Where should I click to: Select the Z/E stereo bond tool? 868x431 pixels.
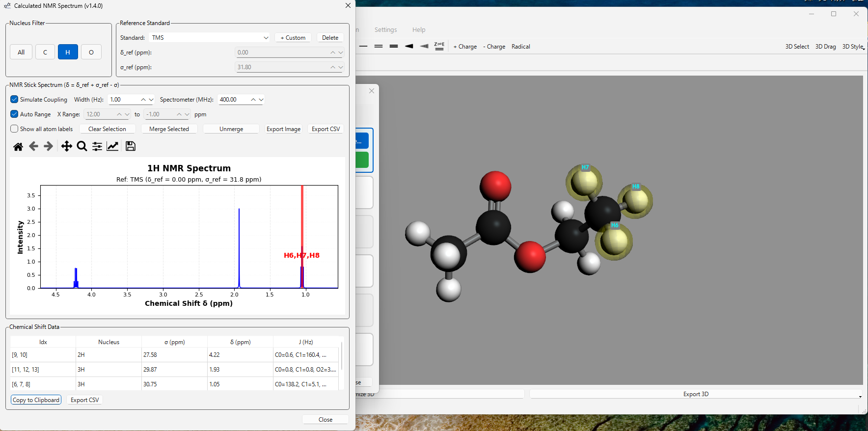point(439,47)
